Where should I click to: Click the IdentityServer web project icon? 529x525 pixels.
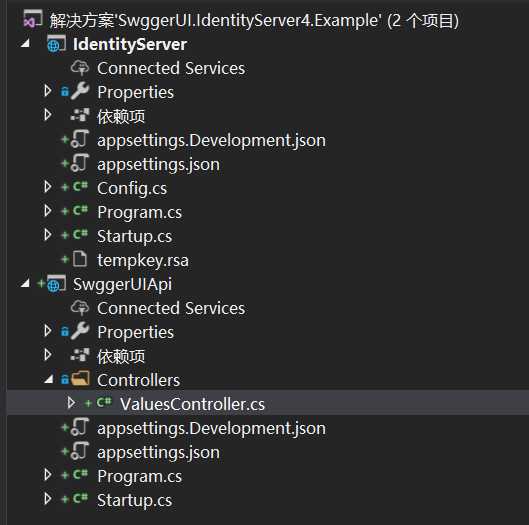(56, 44)
